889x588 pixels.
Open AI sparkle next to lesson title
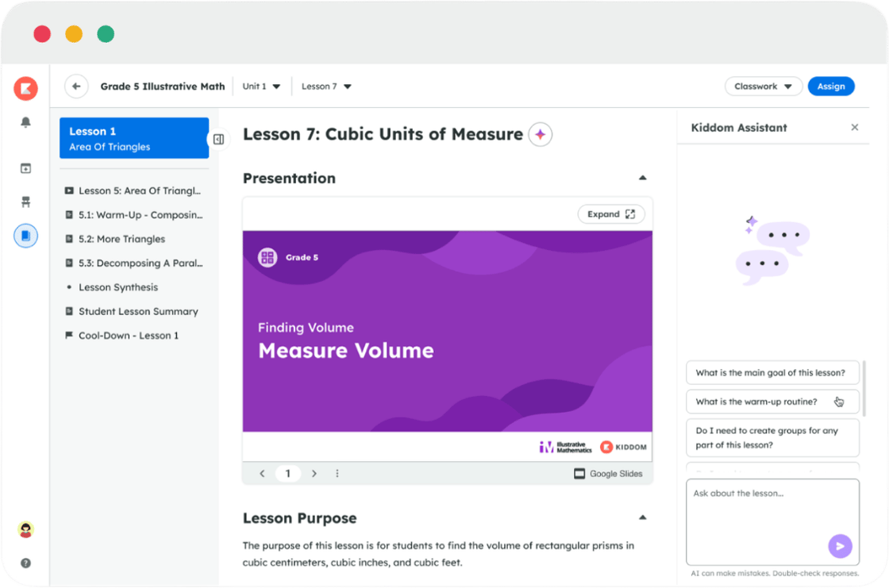(x=541, y=134)
